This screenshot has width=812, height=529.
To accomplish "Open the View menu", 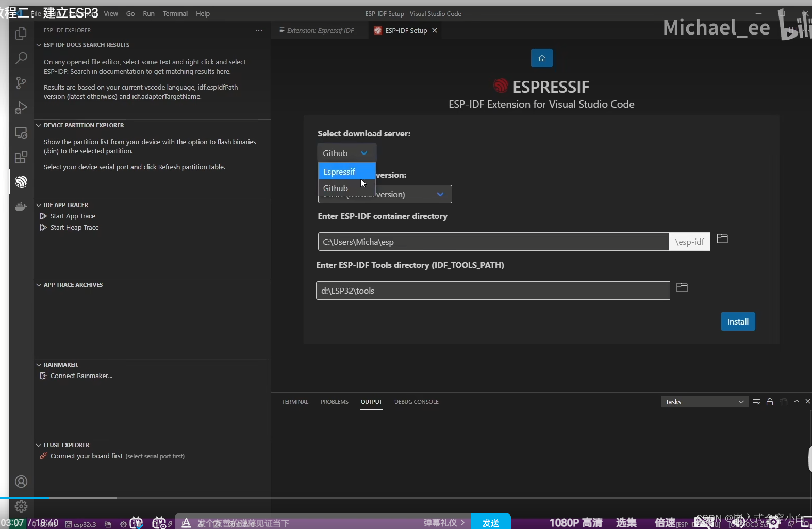I will point(111,13).
